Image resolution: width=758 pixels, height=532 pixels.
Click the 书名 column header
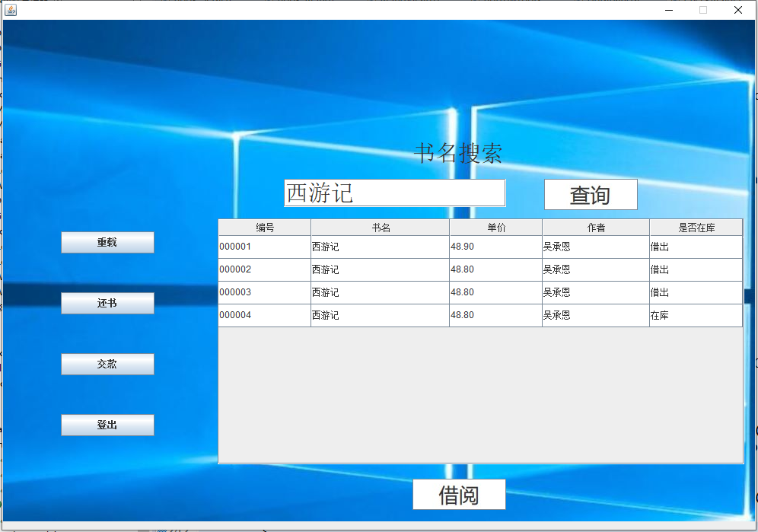coord(381,228)
